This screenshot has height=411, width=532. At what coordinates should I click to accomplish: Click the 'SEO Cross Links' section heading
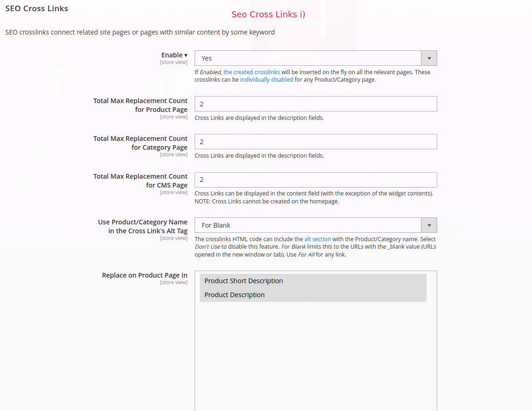[x=36, y=8]
